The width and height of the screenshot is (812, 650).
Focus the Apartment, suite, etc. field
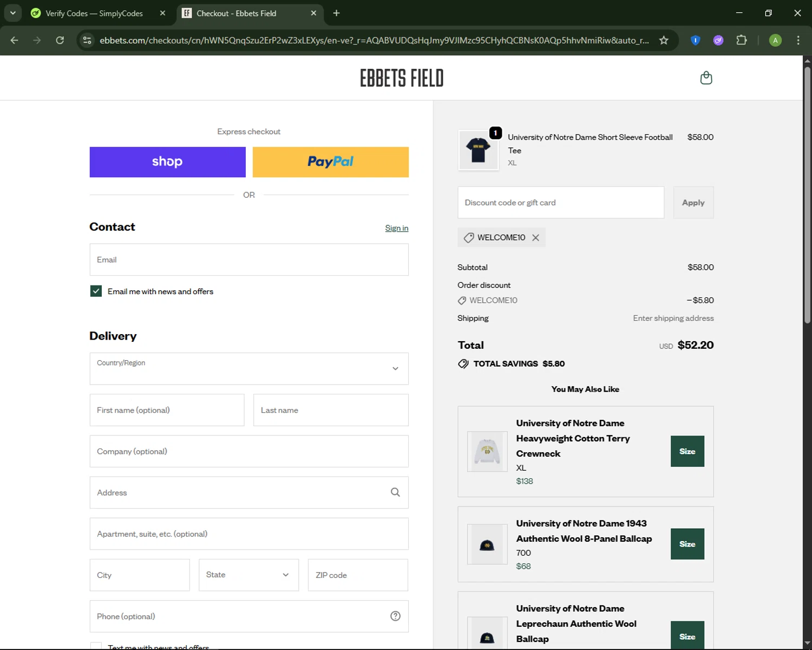click(x=249, y=534)
